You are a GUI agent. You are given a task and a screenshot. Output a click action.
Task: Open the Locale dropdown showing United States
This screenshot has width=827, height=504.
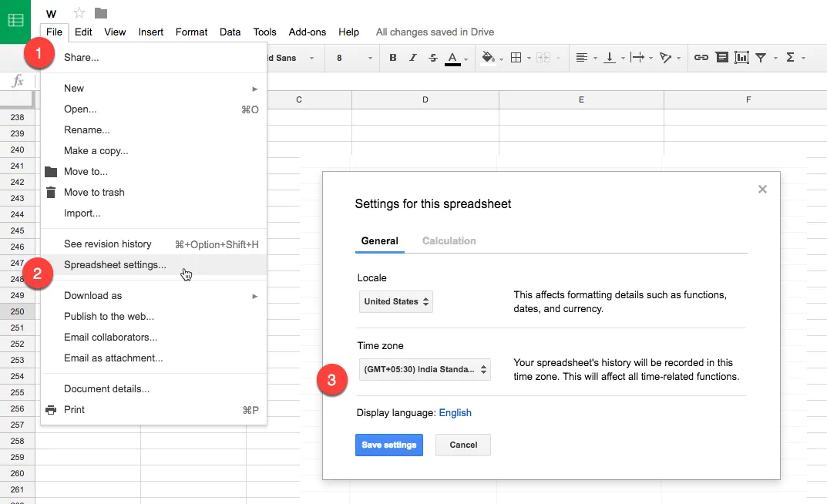396,301
